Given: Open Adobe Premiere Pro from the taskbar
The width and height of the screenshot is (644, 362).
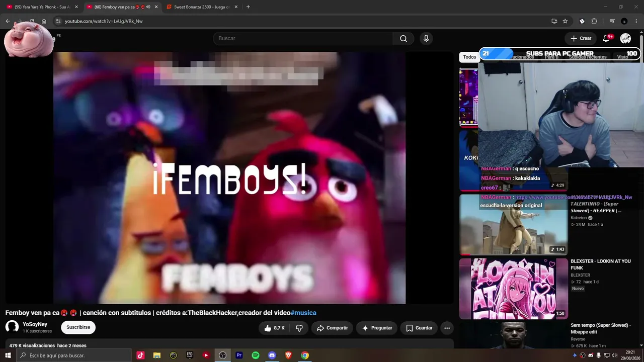Looking at the screenshot, I should [x=239, y=355].
